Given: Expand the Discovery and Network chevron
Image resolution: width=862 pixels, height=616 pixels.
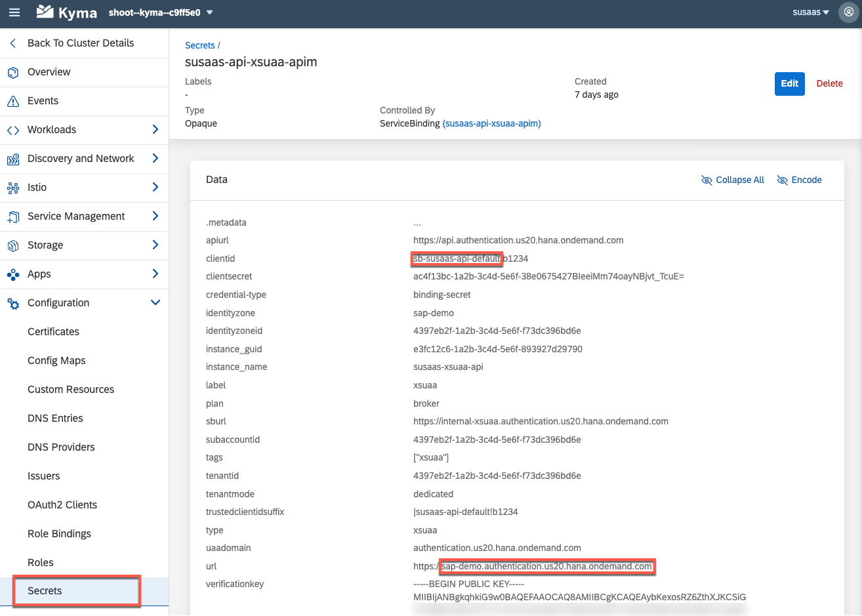Looking at the screenshot, I should [x=155, y=159].
